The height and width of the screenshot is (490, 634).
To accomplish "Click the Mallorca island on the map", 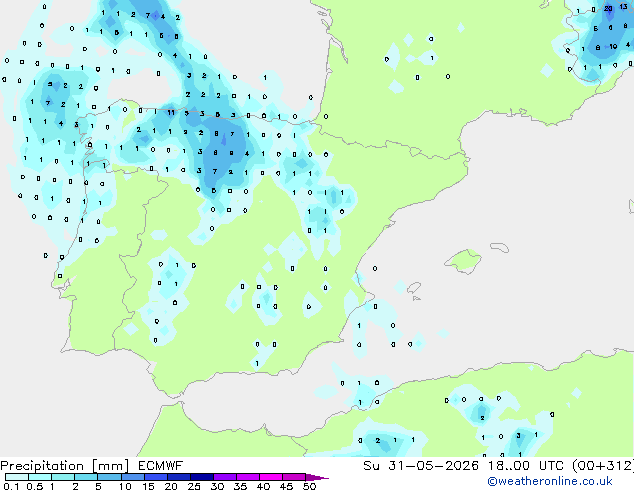I will pyautogui.click(x=464, y=261).
